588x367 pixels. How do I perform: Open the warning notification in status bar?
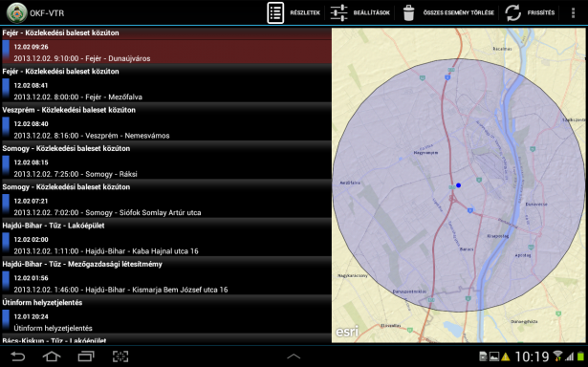506,356
